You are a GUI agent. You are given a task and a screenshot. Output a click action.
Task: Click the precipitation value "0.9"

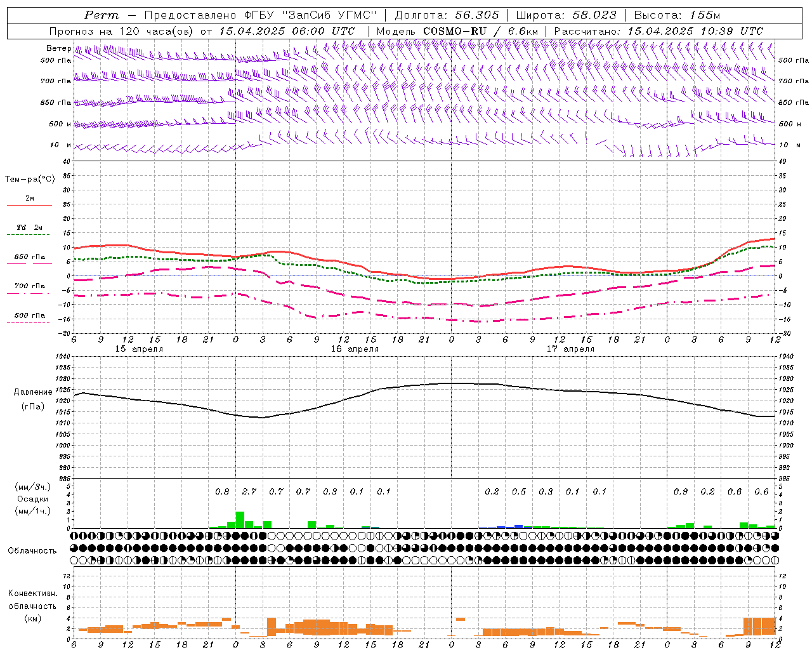(x=681, y=491)
